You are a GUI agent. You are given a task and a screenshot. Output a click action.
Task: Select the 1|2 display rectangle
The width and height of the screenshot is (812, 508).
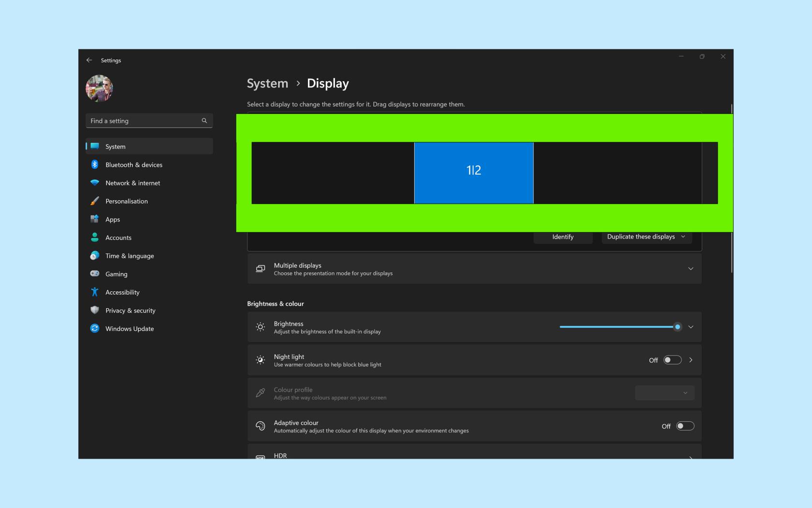click(474, 173)
